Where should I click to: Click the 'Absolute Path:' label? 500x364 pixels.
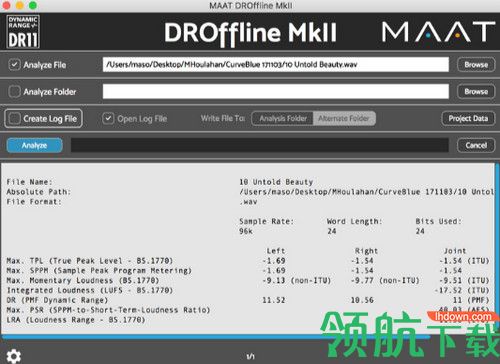39,192
